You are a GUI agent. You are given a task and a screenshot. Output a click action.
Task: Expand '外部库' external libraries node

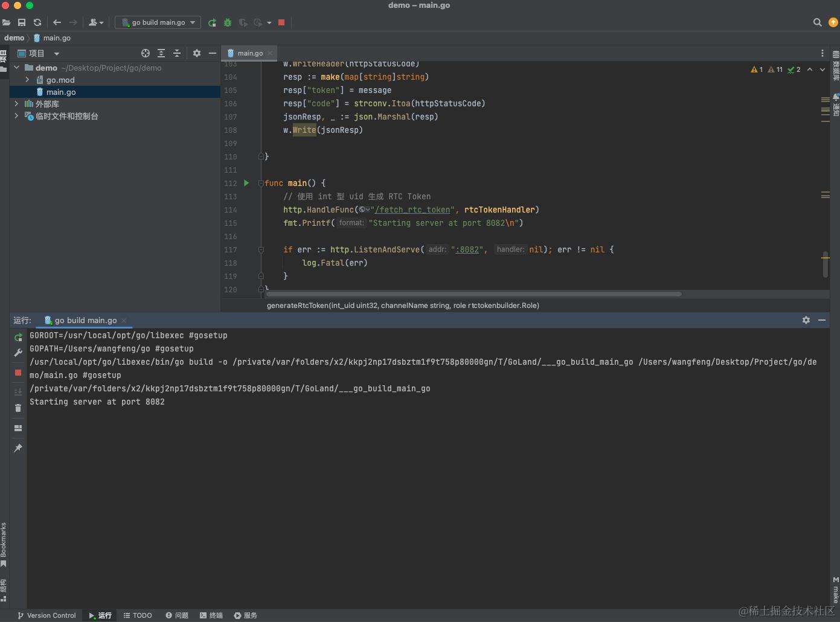(x=16, y=104)
